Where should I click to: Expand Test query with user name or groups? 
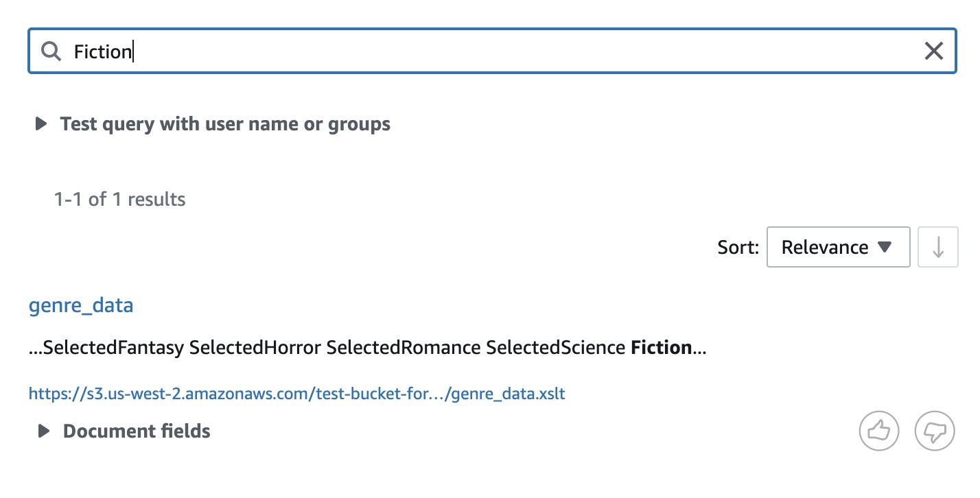click(x=213, y=124)
